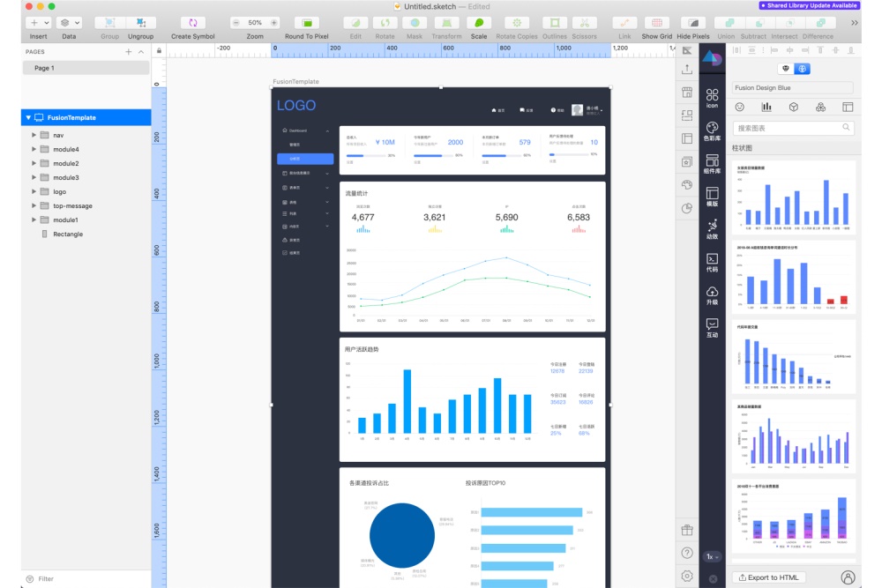Click the zoom plus stepper button
Viewport: 882px width, 588px height.
pyautogui.click(x=274, y=23)
